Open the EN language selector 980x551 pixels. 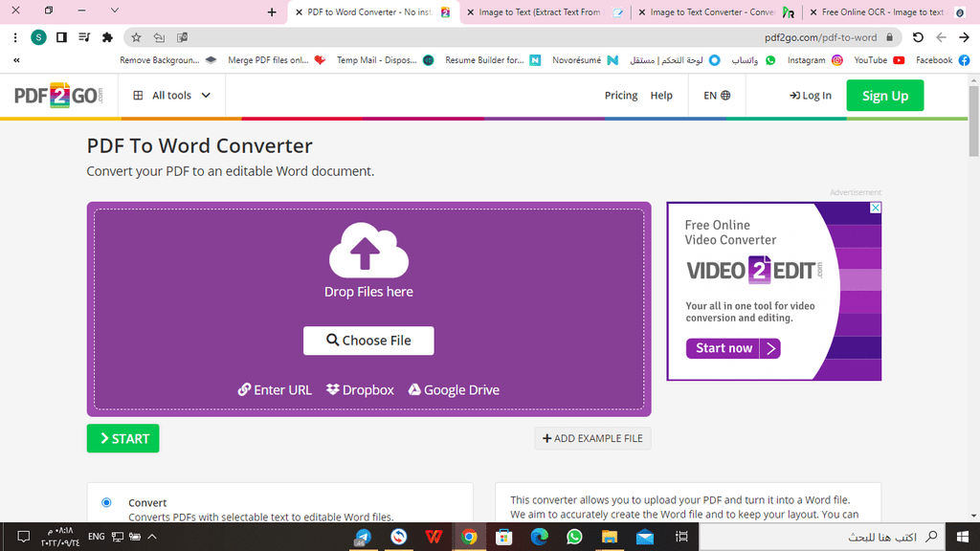717,96
